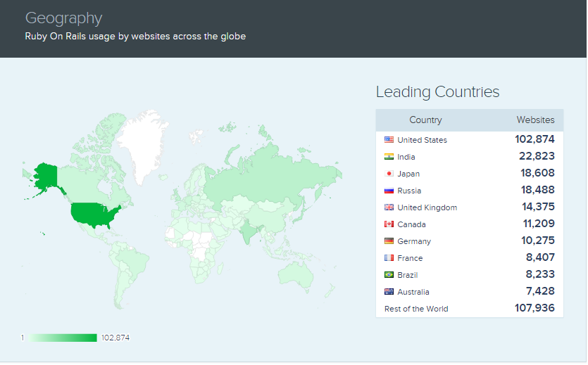588x365 pixels.
Task: Select the India country name
Action: [x=406, y=157]
